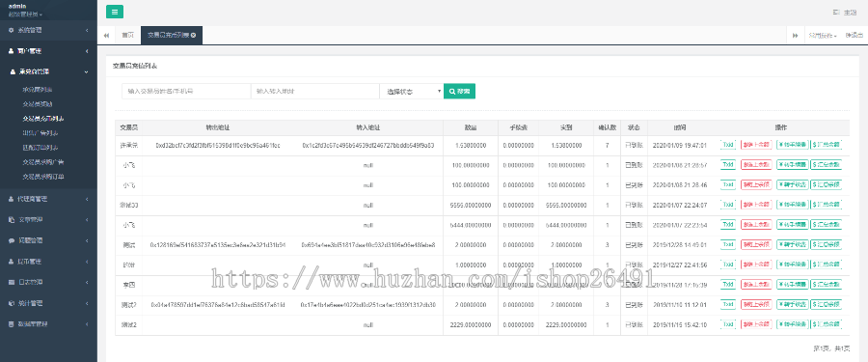Viewport: 868px width, 362px height.
Task: Click the 操作 column header
Action: (x=781, y=127)
